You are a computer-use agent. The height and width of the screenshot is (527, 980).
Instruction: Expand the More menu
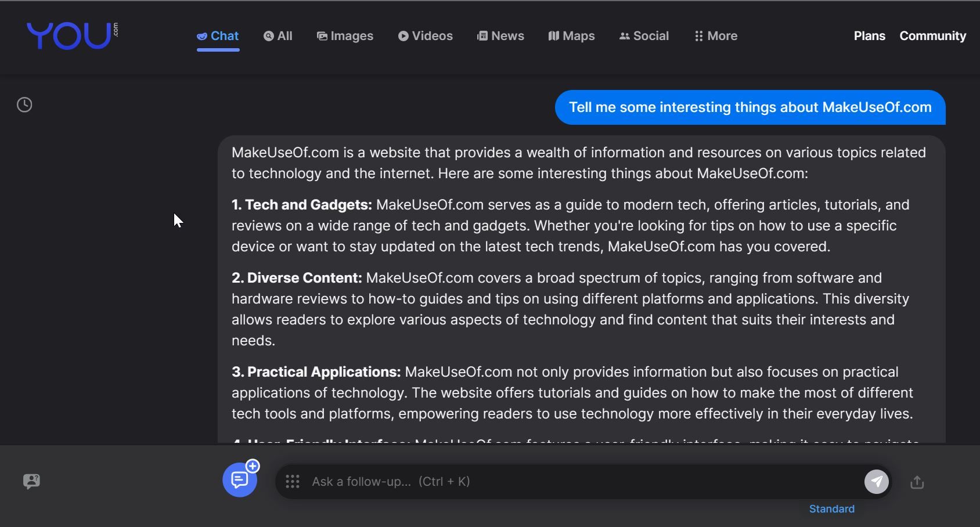tap(715, 36)
